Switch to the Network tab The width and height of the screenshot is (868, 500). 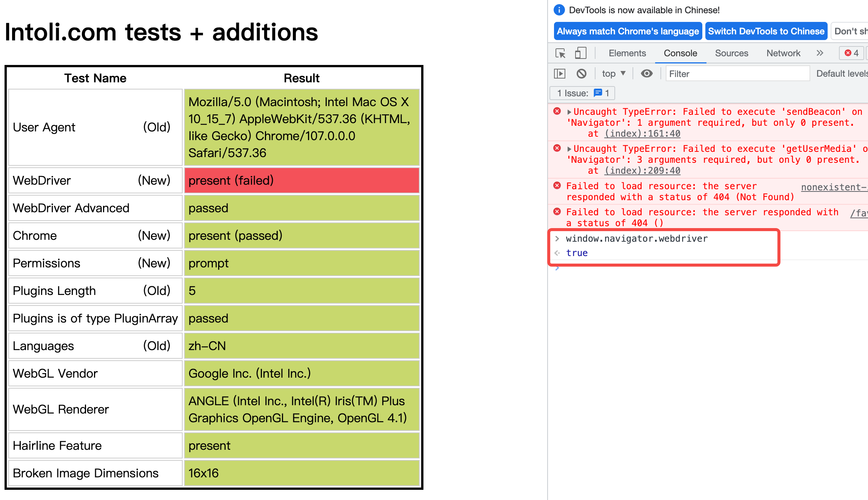[x=783, y=53]
